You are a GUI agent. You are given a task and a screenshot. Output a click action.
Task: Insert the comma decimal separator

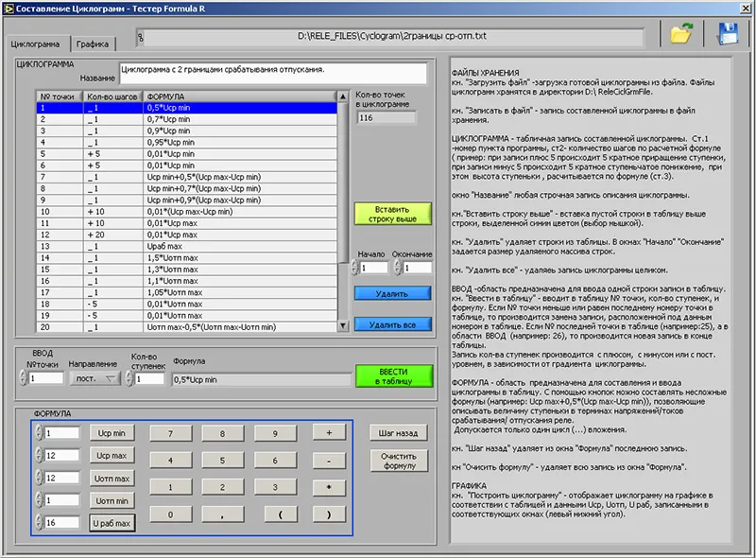point(222,514)
